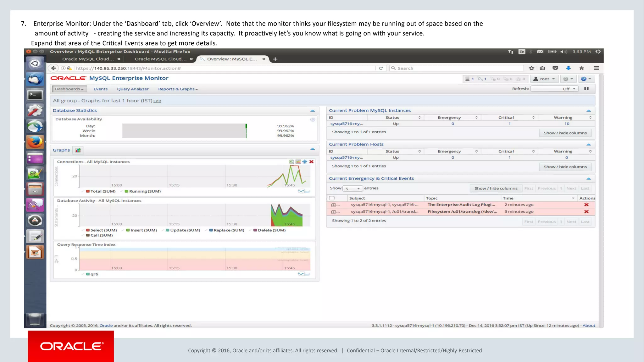Open the settings gear dropdown
This screenshot has height=362, width=644.
click(x=568, y=79)
